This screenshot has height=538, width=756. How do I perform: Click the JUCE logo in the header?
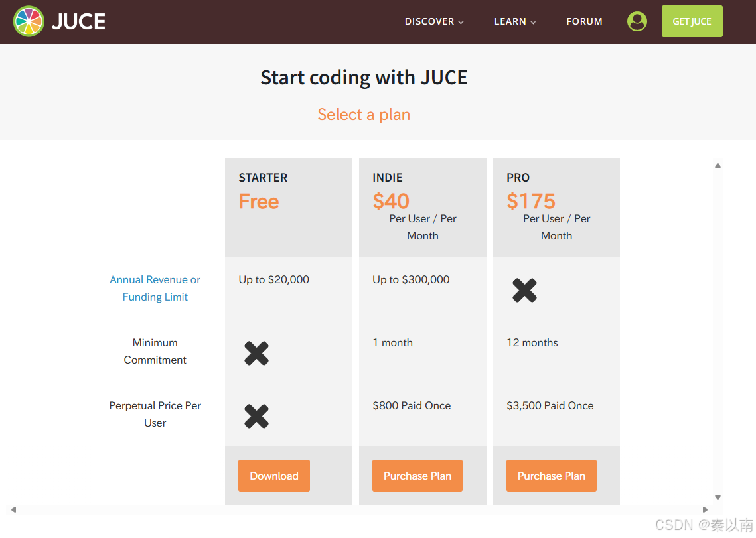59,21
